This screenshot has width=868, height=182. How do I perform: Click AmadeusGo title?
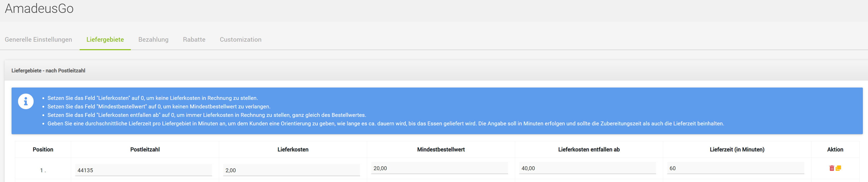[39, 8]
